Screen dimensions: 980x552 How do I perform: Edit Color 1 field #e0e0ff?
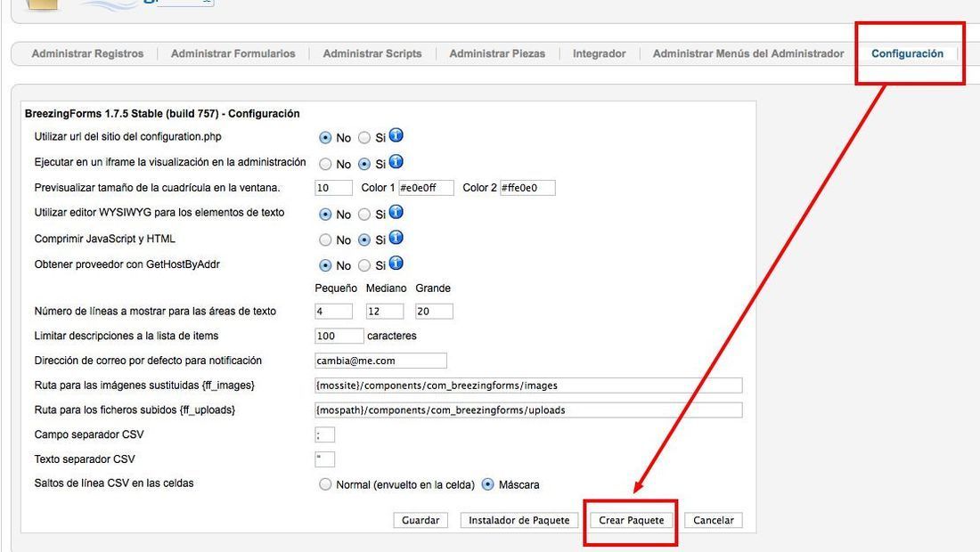coord(426,188)
